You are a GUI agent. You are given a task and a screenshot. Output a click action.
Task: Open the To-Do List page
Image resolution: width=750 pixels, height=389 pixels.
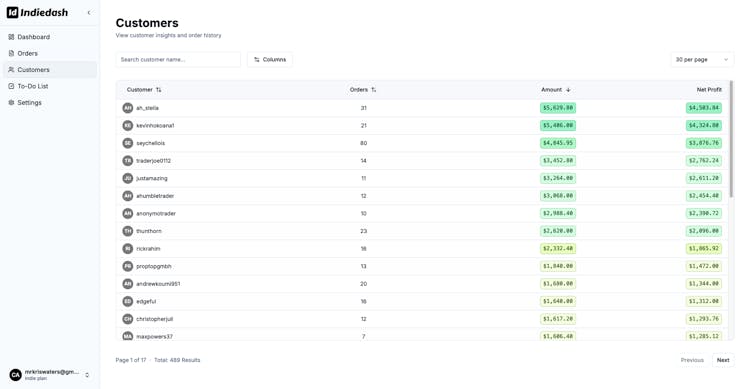tap(50, 86)
